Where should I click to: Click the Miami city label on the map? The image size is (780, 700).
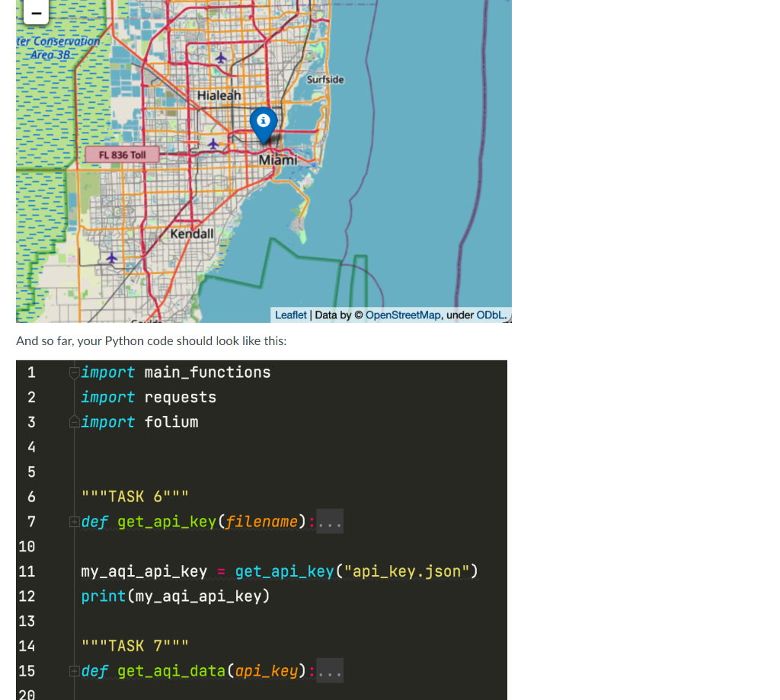[x=279, y=159]
